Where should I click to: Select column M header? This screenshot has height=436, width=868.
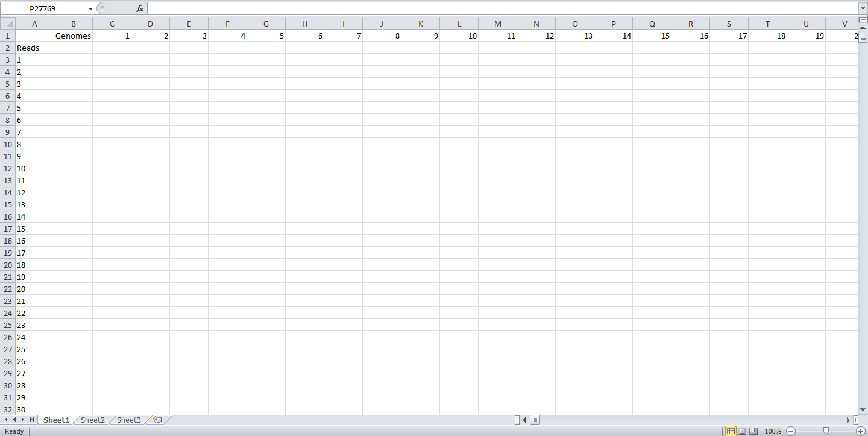pyautogui.click(x=497, y=24)
